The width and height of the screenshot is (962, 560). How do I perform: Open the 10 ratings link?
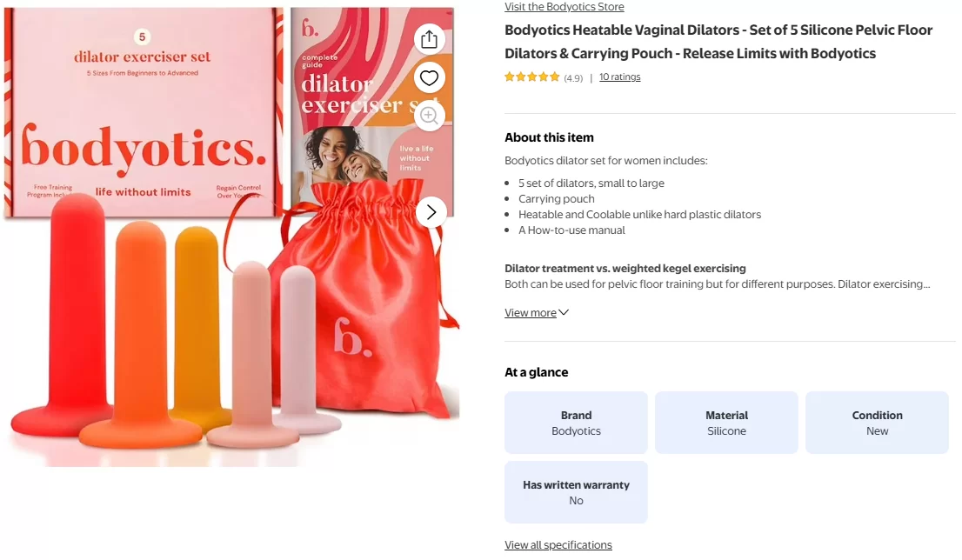[619, 77]
